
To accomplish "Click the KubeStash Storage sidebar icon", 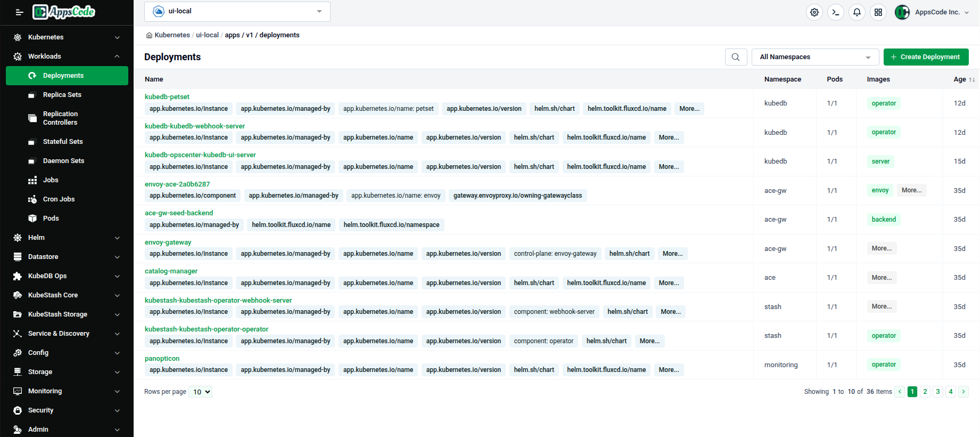I will pyautogui.click(x=18, y=314).
